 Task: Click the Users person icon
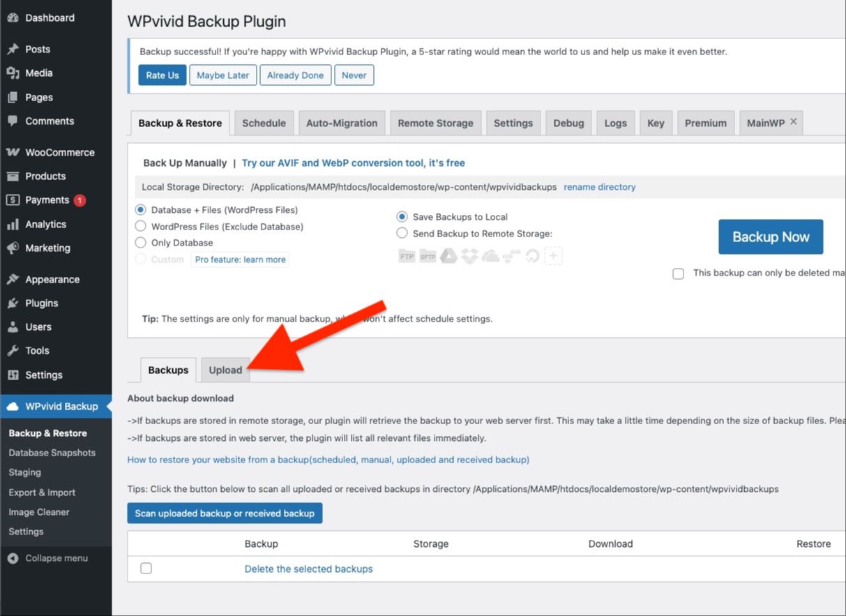click(x=13, y=326)
